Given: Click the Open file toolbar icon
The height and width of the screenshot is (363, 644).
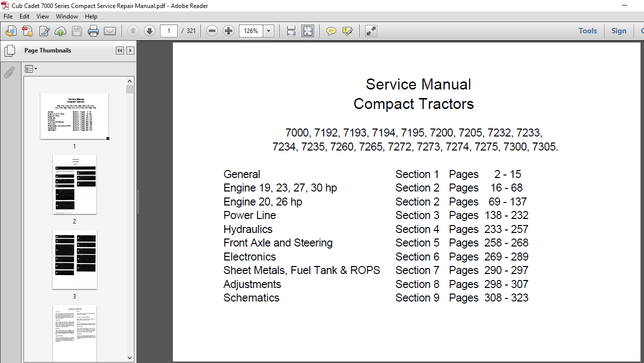Looking at the screenshot, I should (x=10, y=31).
